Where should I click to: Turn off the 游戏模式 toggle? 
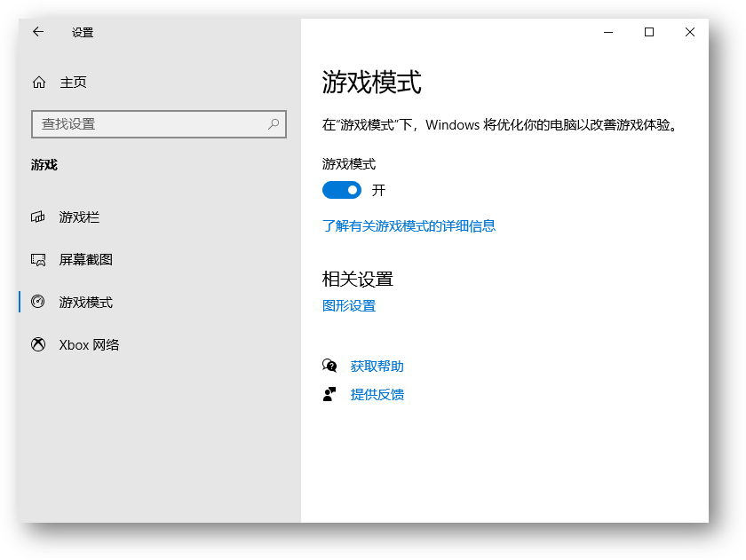tap(341, 190)
